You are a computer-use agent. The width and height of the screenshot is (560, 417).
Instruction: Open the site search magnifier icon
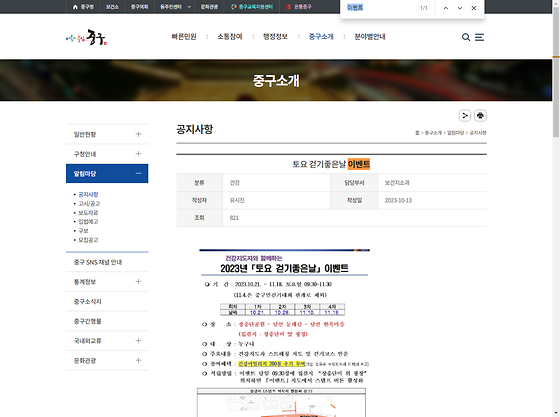[x=466, y=37]
